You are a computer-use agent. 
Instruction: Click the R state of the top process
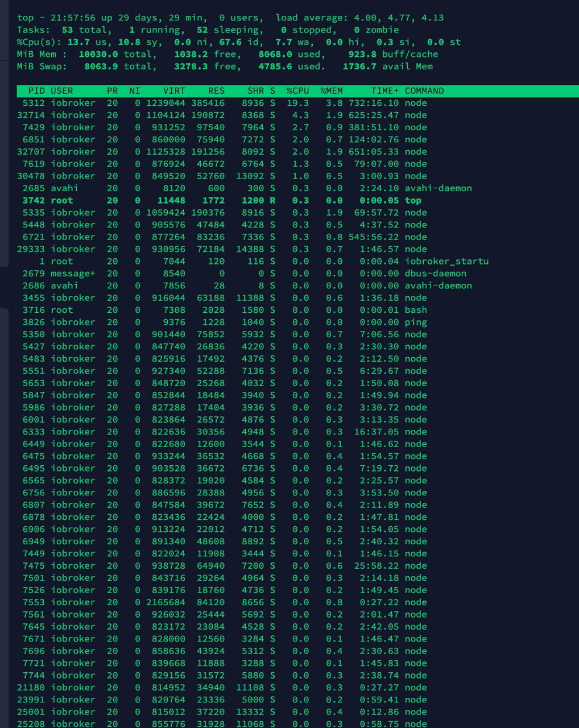[x=272, y=200]
